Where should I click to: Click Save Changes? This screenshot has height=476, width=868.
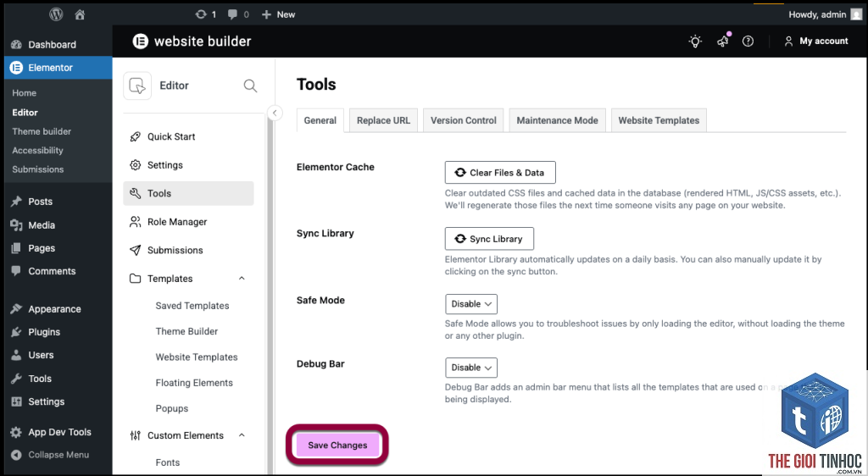(337, 445)
